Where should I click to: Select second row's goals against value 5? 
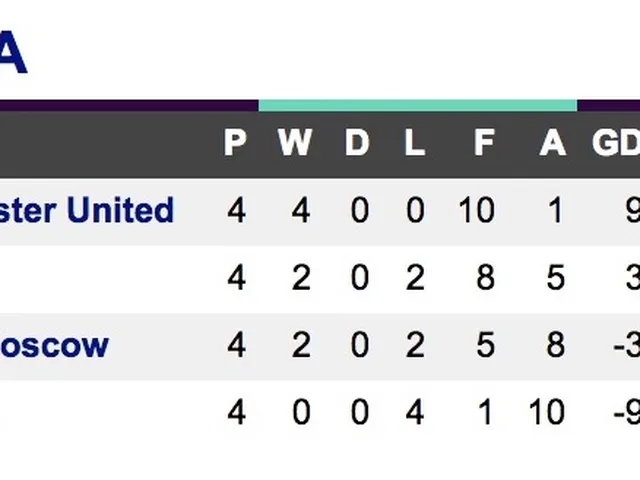tap(555, 278)
